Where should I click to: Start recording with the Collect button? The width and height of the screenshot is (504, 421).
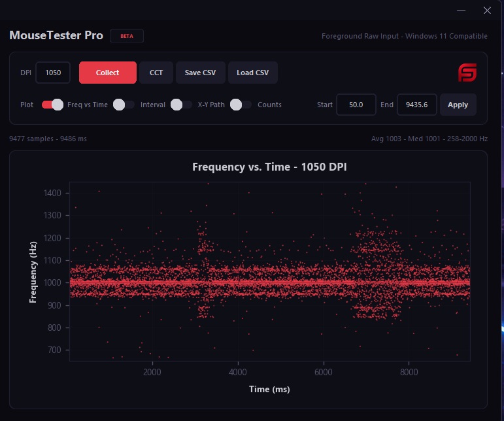coord(108,73)
